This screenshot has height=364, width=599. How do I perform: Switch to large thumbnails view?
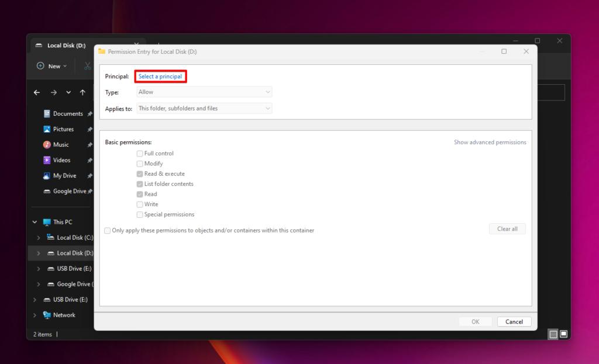pos(563,334)
